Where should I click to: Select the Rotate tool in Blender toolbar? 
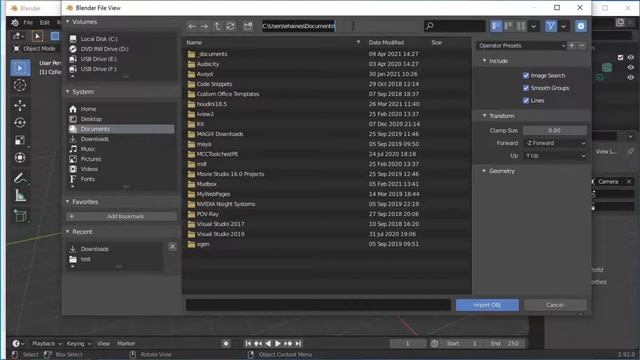20,123
